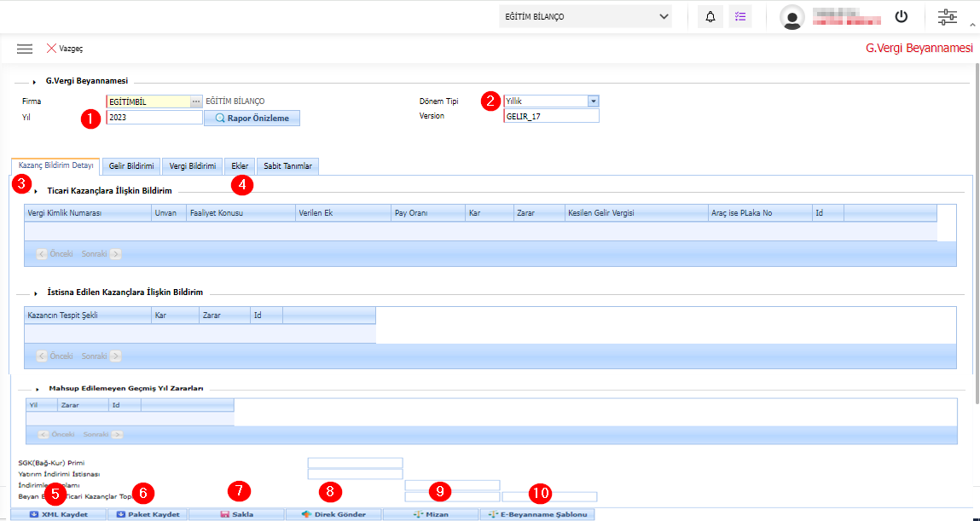Click the Faaliyet Konusu column header
Viewport: 980px width, 521px height.
241,213
